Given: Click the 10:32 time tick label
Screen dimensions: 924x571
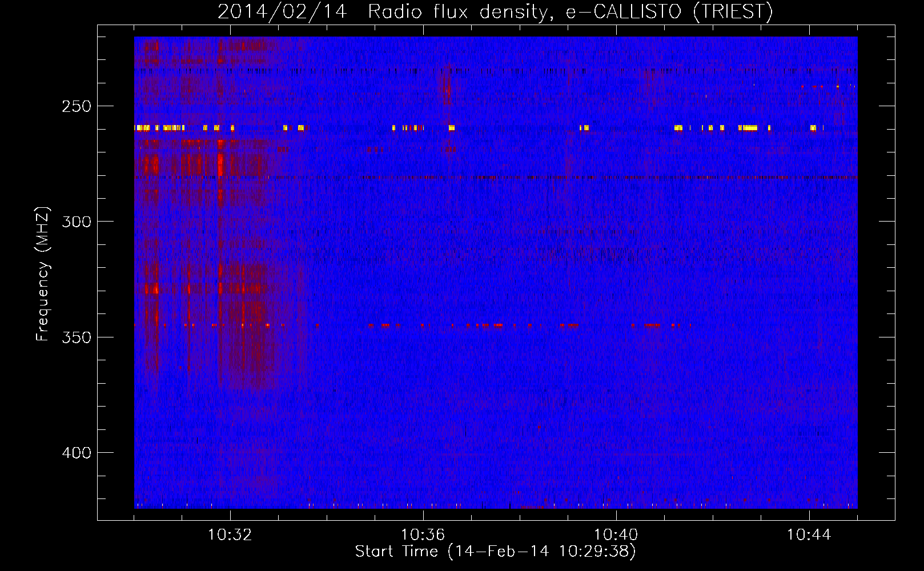Looking at the screenshot, I should click(x=230, y=535).
